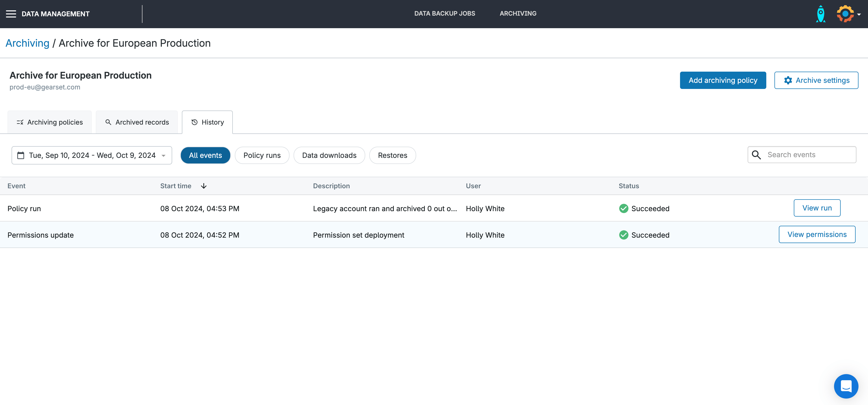This screenshot has width=868, height=405.
Task: Click the gear icon in Archive settings
Action: tap(788, 80)
